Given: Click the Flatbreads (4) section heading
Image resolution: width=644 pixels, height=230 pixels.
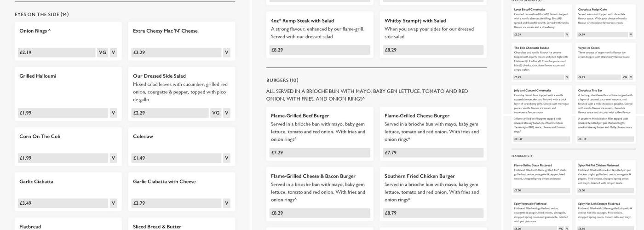Looking at the screenshot, I should (x=522, y=156).
